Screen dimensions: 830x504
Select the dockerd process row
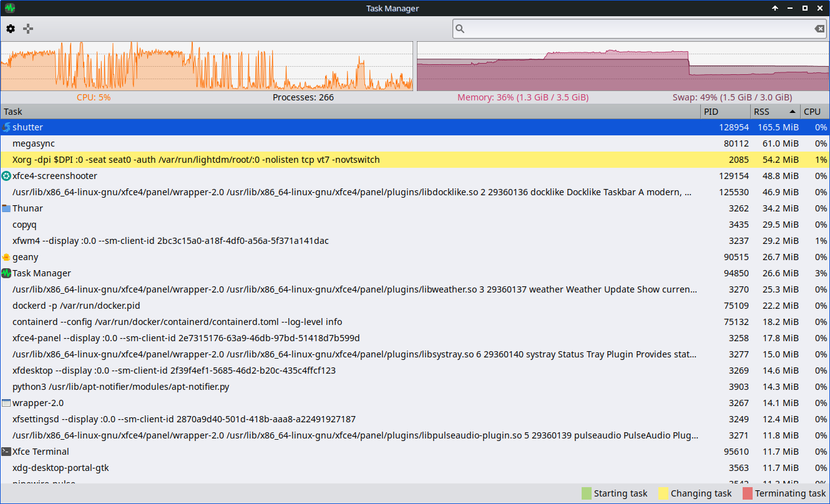415,306
